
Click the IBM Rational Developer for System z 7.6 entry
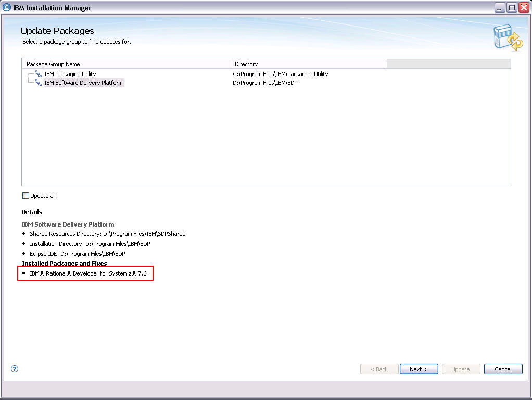point(88,273)
